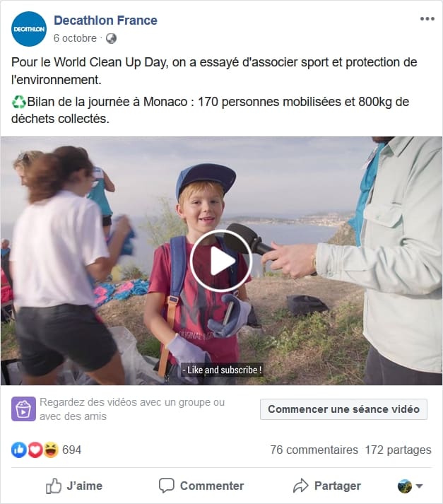Click the speech bubble comment icon
Viewport: 443px width, 504px height.
pyautogui.click(x=167, y=486)
